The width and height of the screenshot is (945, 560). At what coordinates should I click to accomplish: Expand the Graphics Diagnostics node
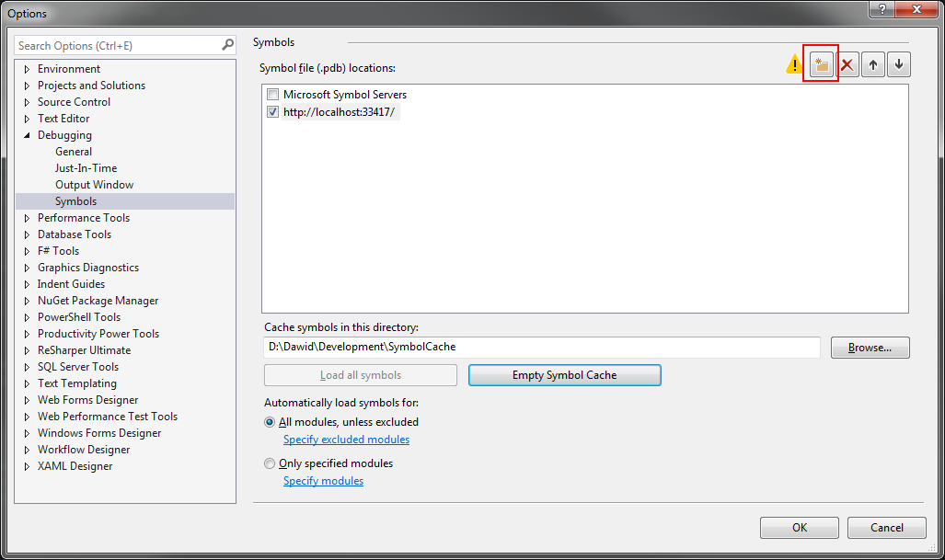[27, 268]
